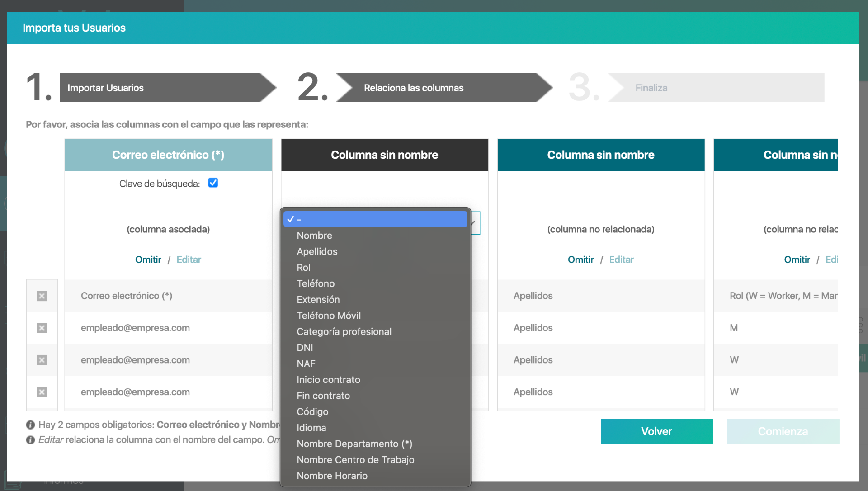Toggle the 'Clave de búsqueda' checkbox
The height and width of the screenshot is (491, 868).
click(213, 183)
